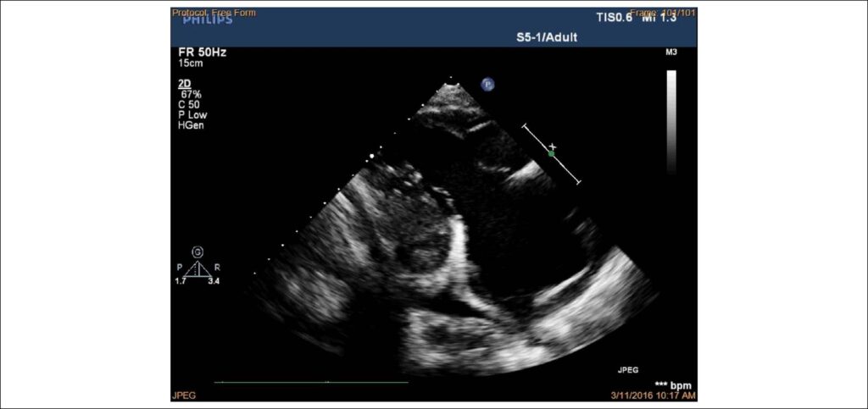The width and height of the screenshot is (868, 409).
Task: Click the 'TIS0.6' thermal index readout
Action: point(614,18)
